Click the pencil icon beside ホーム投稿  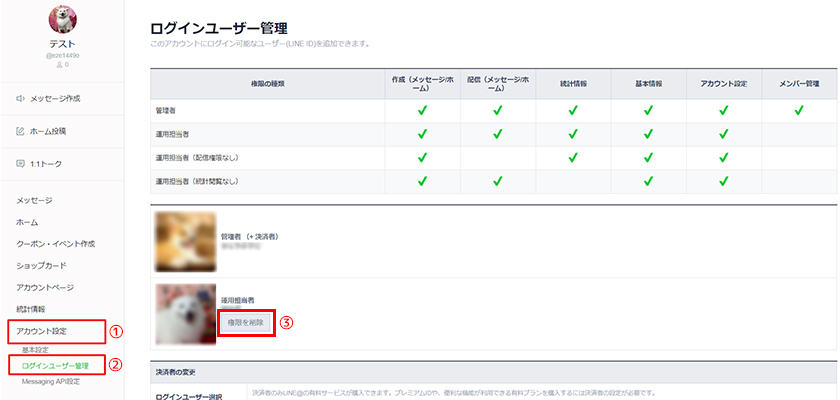coord(21,131)
